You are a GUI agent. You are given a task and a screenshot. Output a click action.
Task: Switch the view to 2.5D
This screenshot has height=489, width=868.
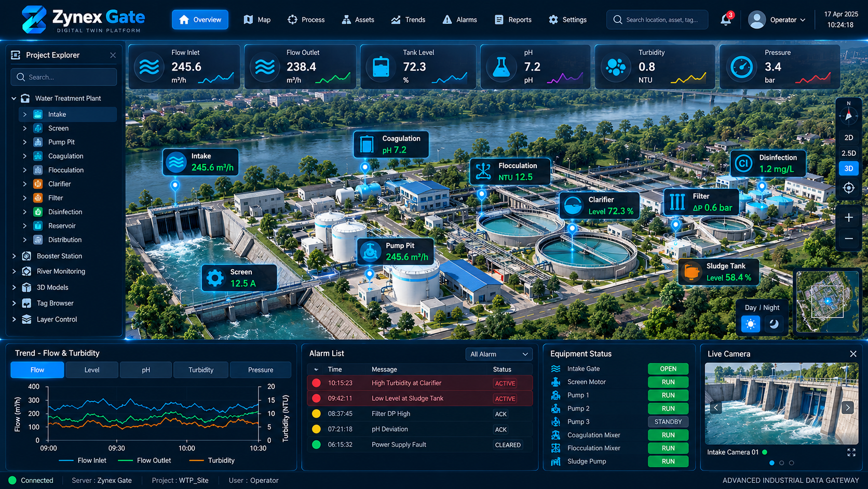point(849,153)
